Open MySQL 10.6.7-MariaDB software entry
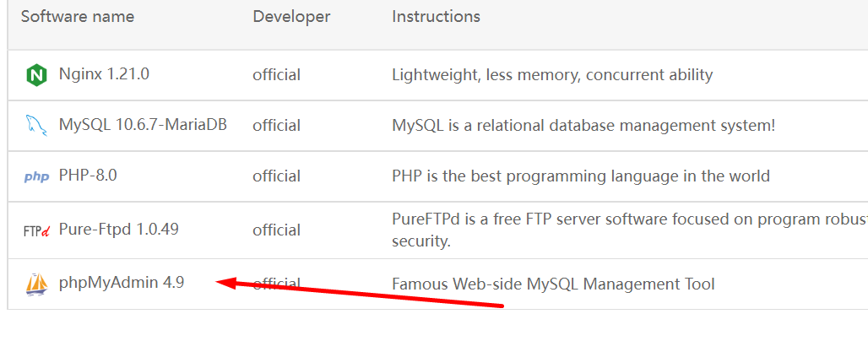 pyautogui.click(x=143, y=125)
